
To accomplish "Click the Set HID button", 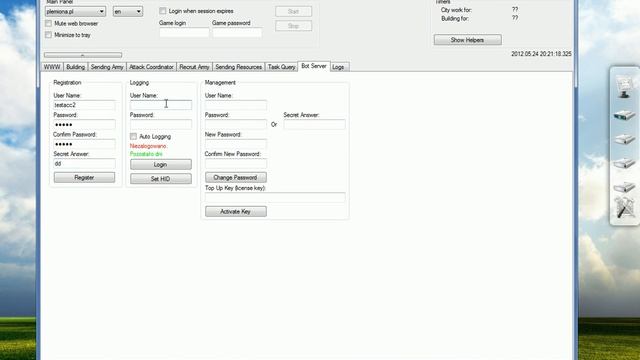I will click(x=161, y=179).
